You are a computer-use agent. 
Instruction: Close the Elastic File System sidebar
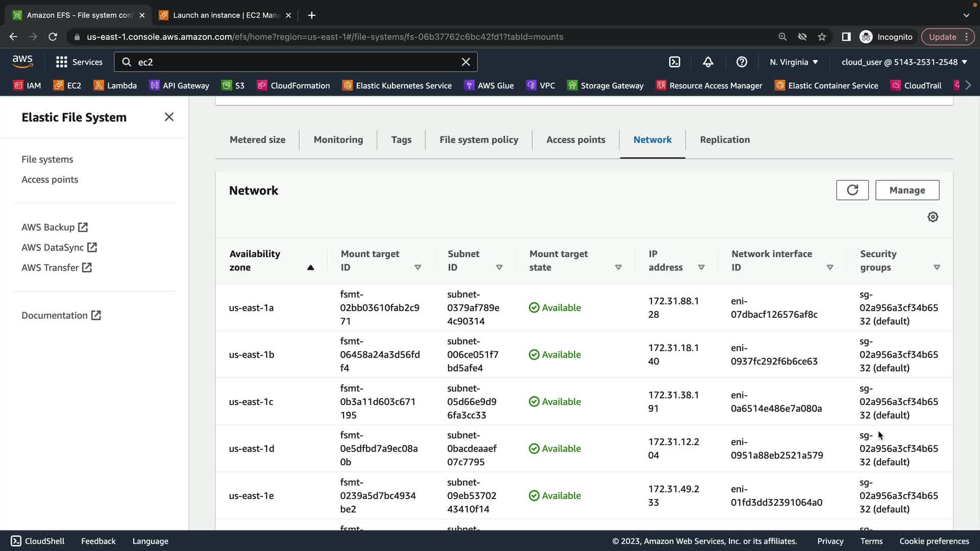pos(169,117)
